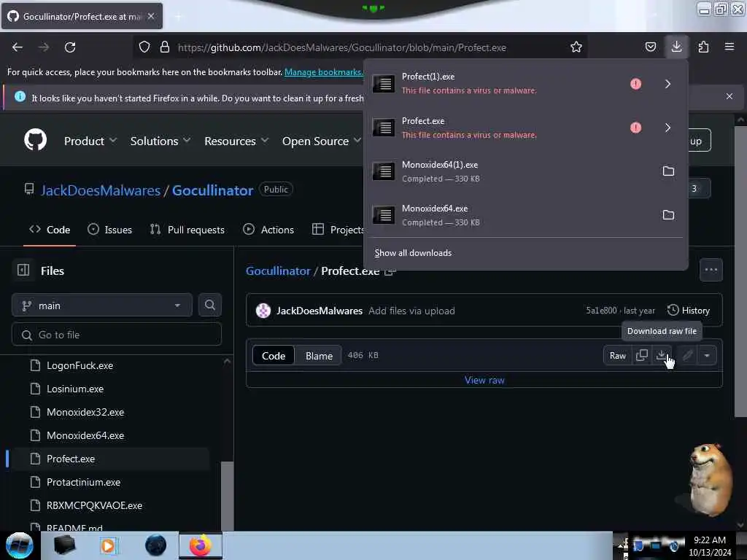Open the Actions tab
This screenshot has height=560, width=747.
(268, 230)
